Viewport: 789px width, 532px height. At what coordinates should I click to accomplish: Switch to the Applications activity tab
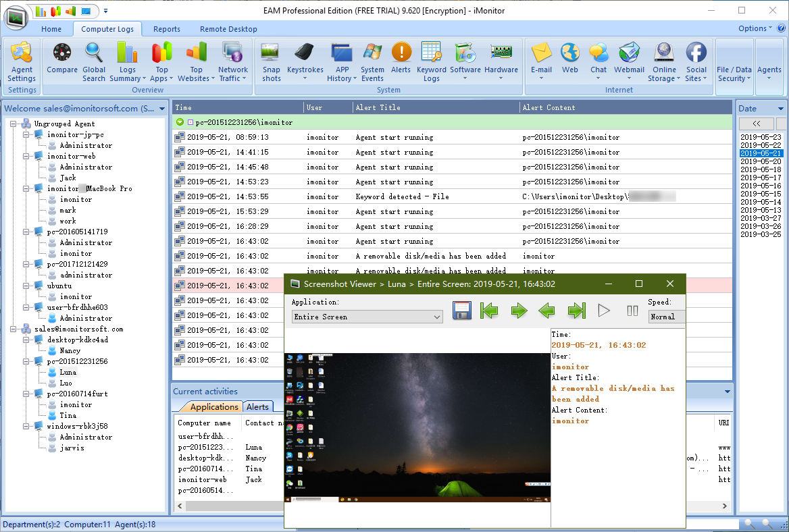point(214,407)
